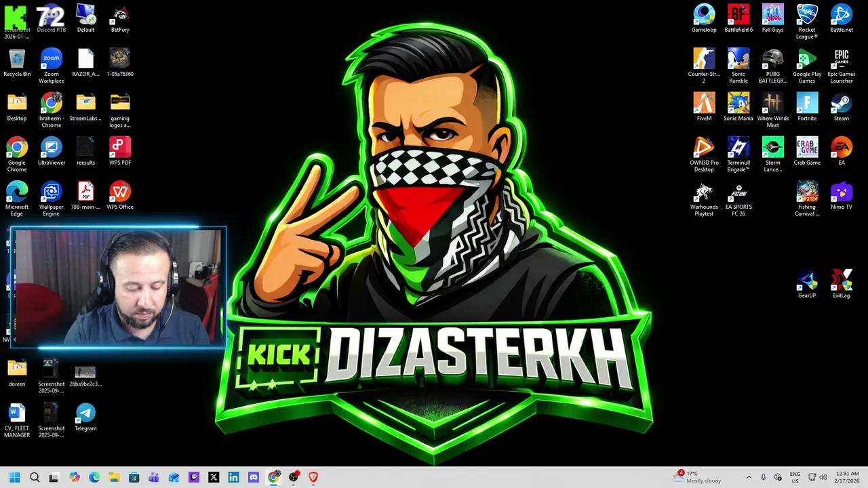Open the volume and network quick settings
Viewport: 868px width, 488px height.
click(818, 477)
